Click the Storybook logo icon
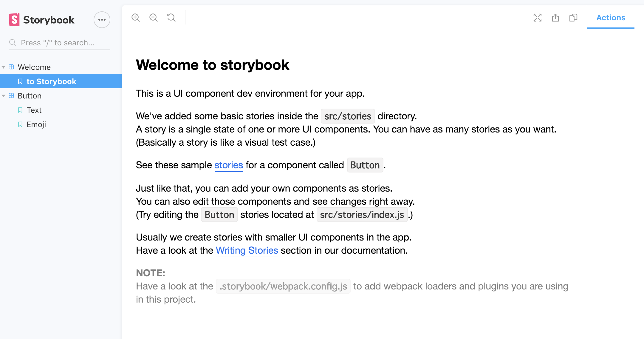The height and width of the screenshot is (339, 644). (x=14, y=20)
